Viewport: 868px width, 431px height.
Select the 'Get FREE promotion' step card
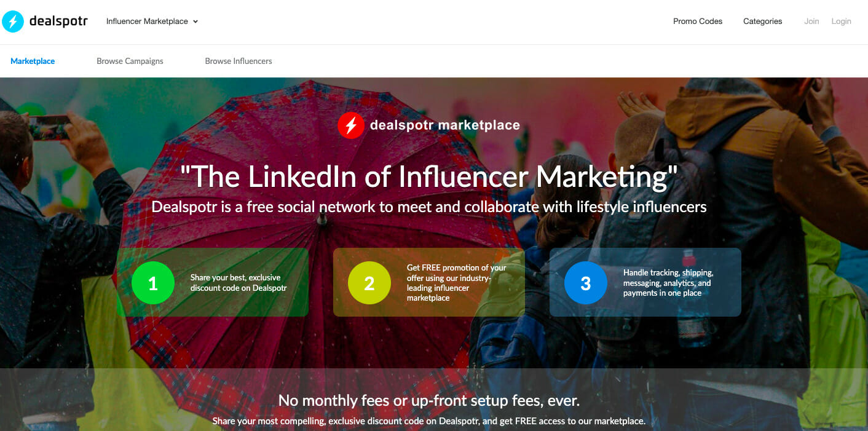tap(457, 283)
